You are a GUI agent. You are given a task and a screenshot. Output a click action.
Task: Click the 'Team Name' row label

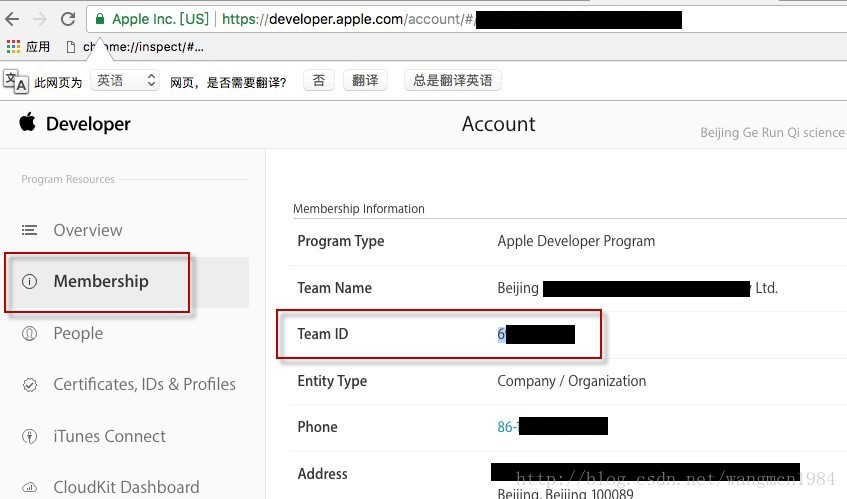tap(334, 288)
